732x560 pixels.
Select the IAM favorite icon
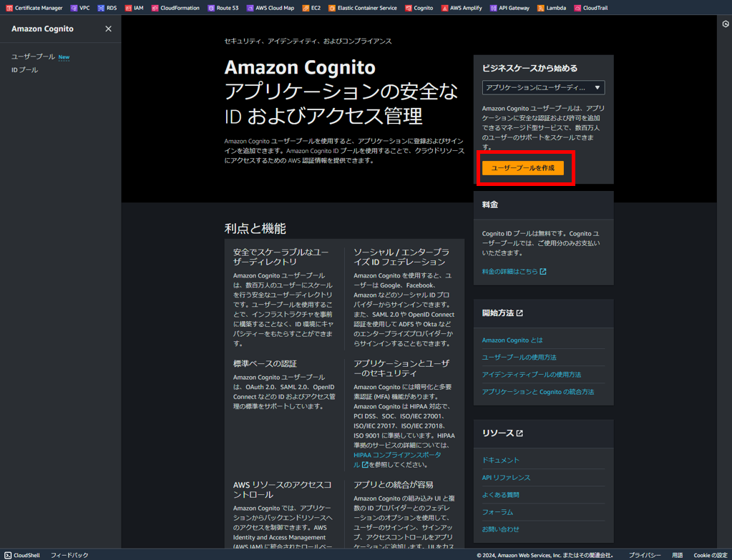click(135, 8)
